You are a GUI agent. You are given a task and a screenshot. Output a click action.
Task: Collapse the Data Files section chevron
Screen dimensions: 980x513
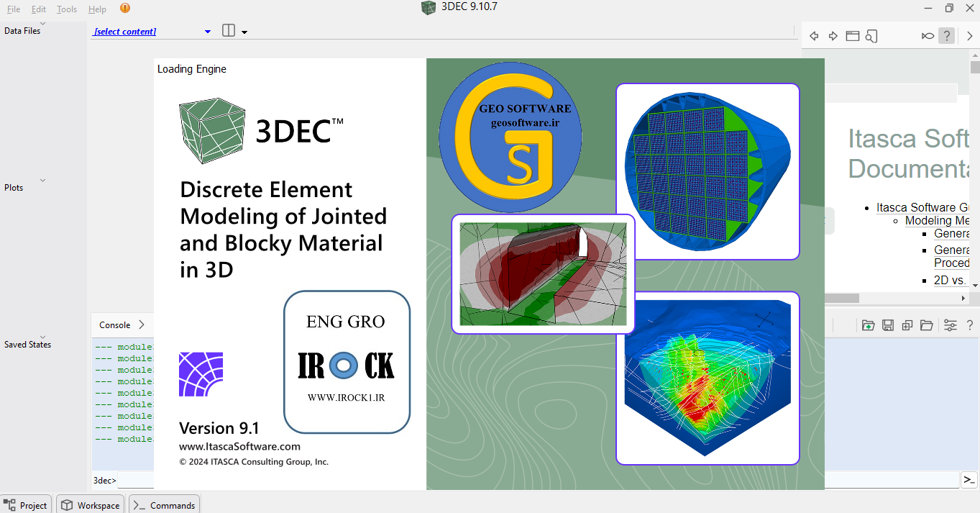(42, 24)
